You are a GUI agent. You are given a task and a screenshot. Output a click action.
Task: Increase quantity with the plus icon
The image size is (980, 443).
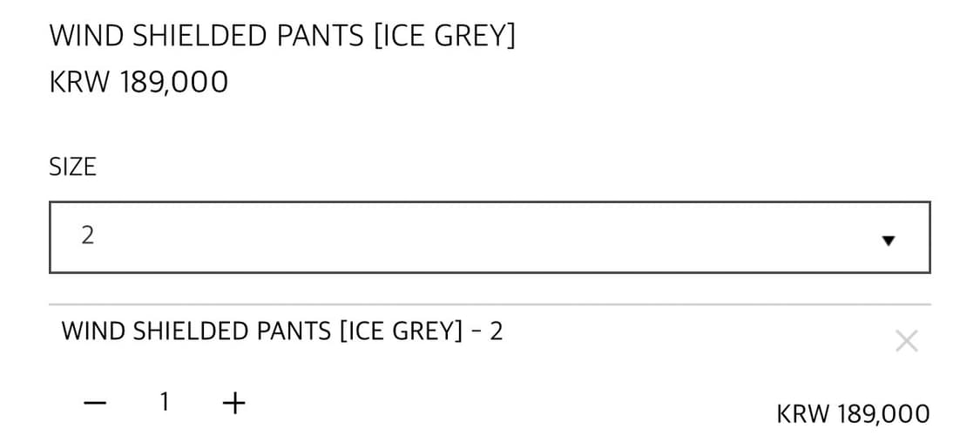click(233, 402)
